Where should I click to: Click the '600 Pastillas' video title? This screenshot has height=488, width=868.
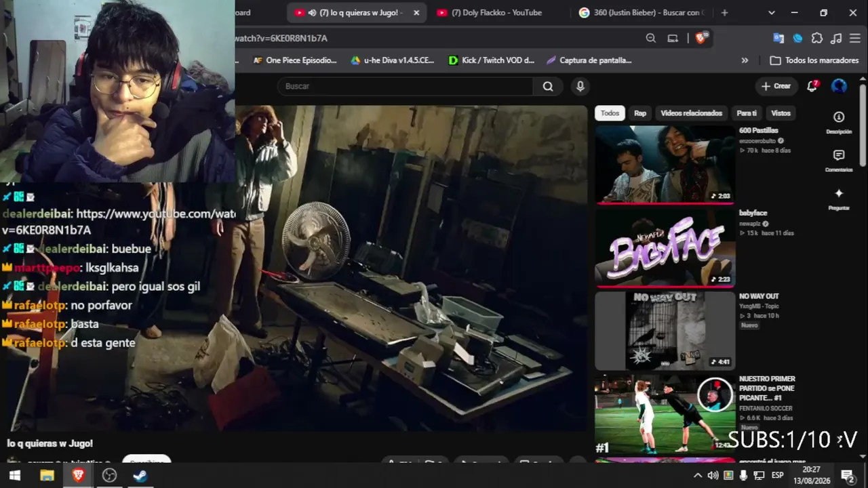tap(758, 130)
